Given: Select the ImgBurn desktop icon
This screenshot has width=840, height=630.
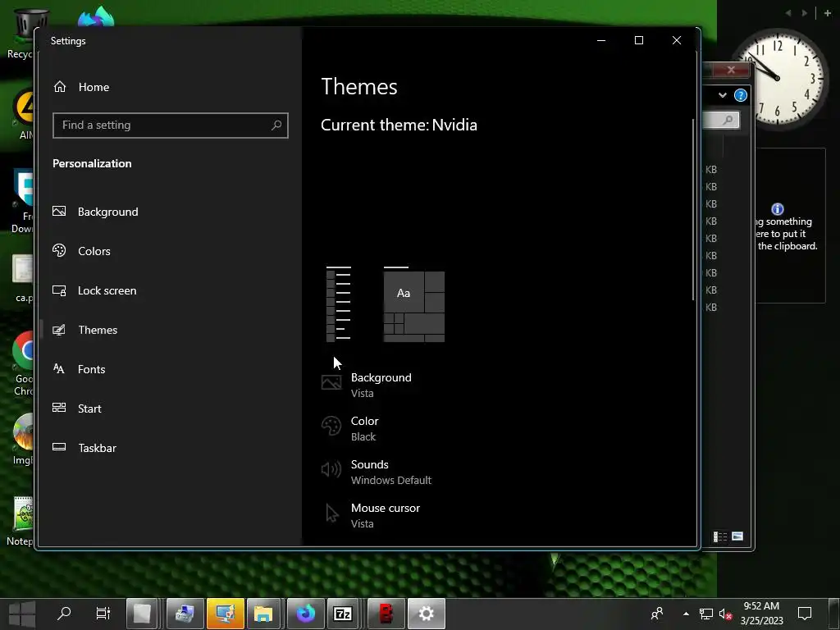Looking at the screenshot, I should click(x=22, y=440).
